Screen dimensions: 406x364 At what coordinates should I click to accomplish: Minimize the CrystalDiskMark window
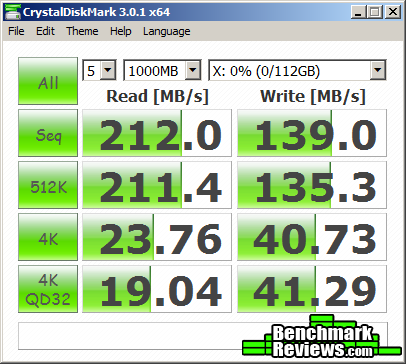[359, 12]
